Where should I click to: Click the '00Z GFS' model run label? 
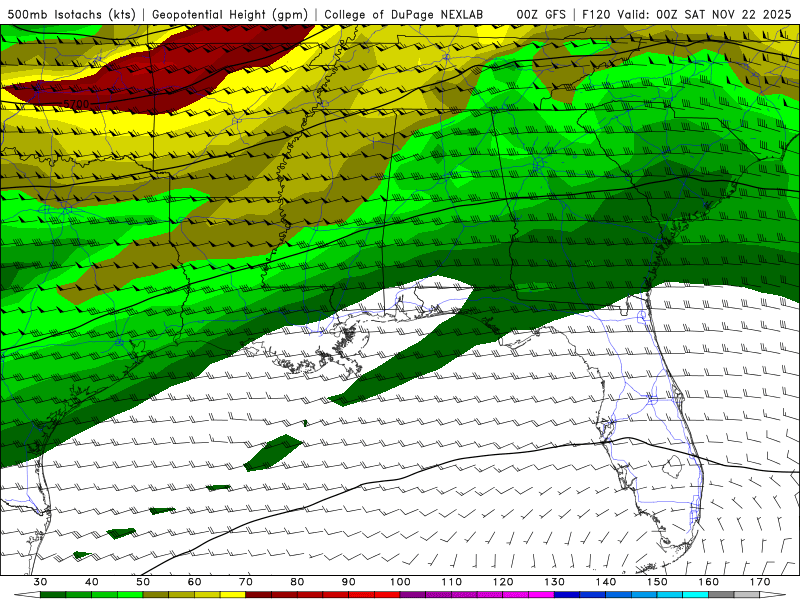click(541, 14)
